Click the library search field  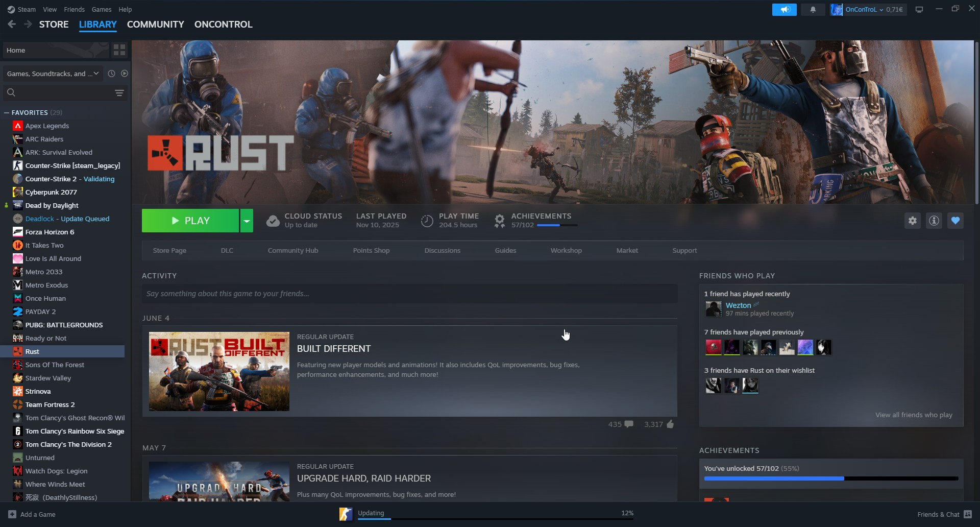pyautogui.click(x=65, y=93)
